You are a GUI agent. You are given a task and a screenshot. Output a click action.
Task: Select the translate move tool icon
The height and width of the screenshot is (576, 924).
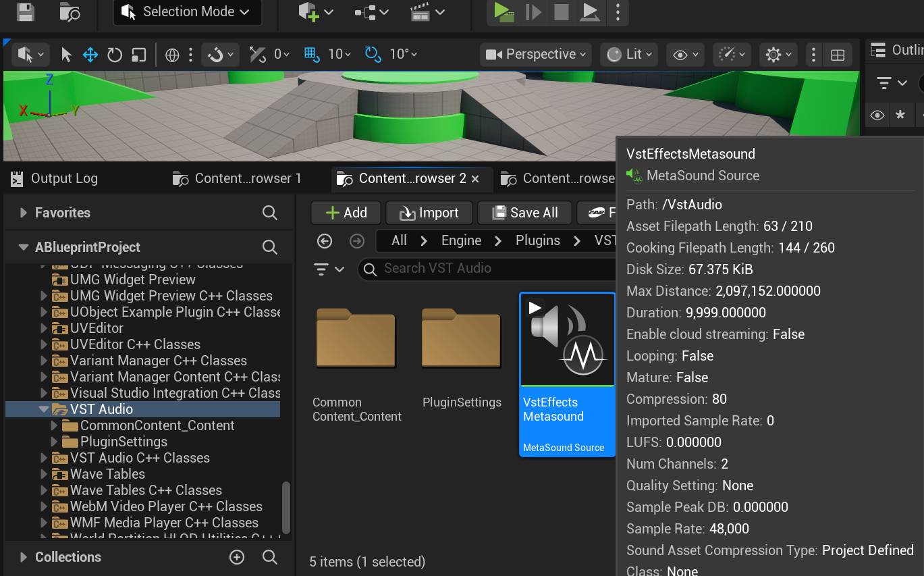(x=90, y=55)
